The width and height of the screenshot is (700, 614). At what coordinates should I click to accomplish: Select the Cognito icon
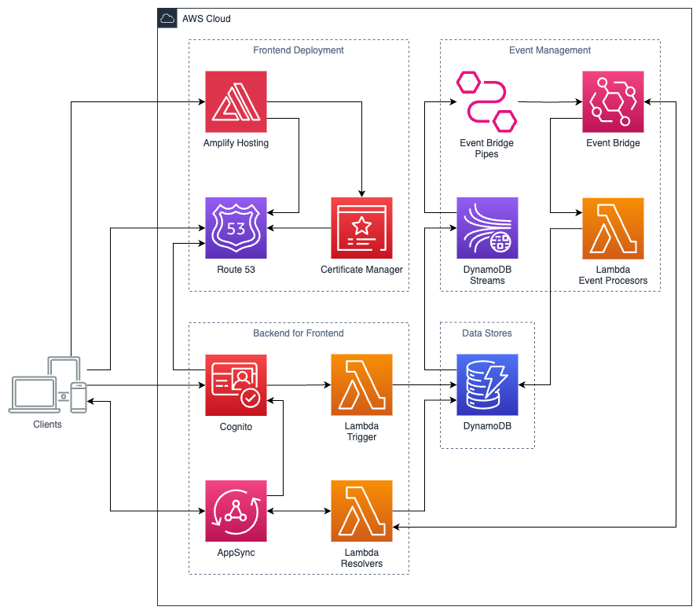[236, 385]
